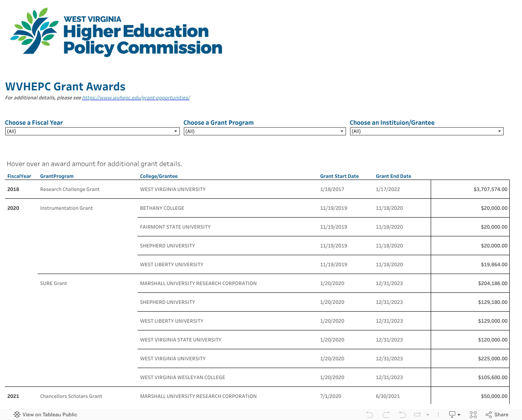Viewport: 522px width, 420px height.
Task: Undo the last dashboard action
Action: (369, 414)
